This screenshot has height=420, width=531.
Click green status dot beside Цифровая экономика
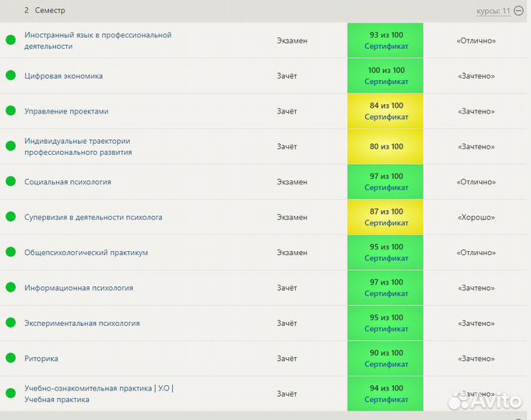click(11, 75)
